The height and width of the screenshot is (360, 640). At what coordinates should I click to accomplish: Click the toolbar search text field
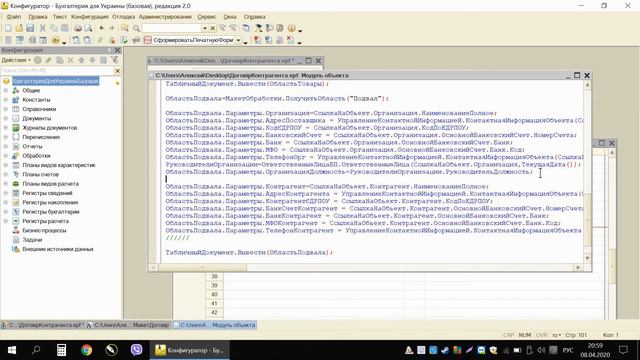click(171, 28)
